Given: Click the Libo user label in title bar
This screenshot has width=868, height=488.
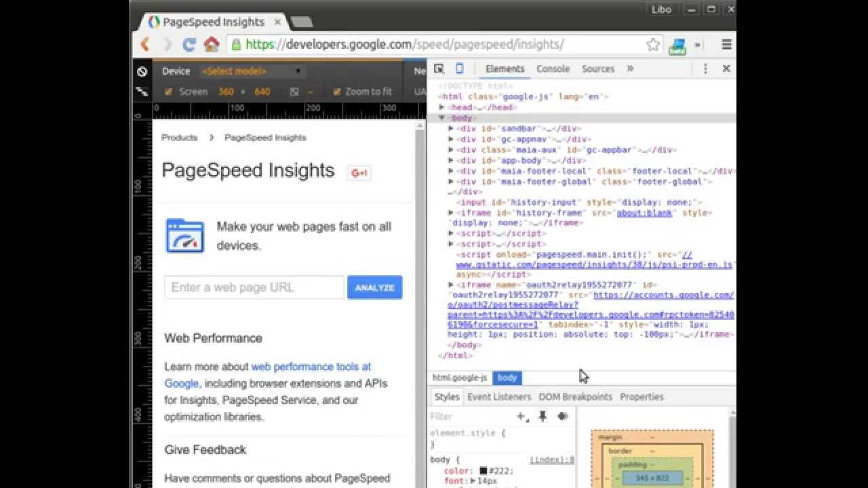Looking at the screenshot, I should pos(661,9).
